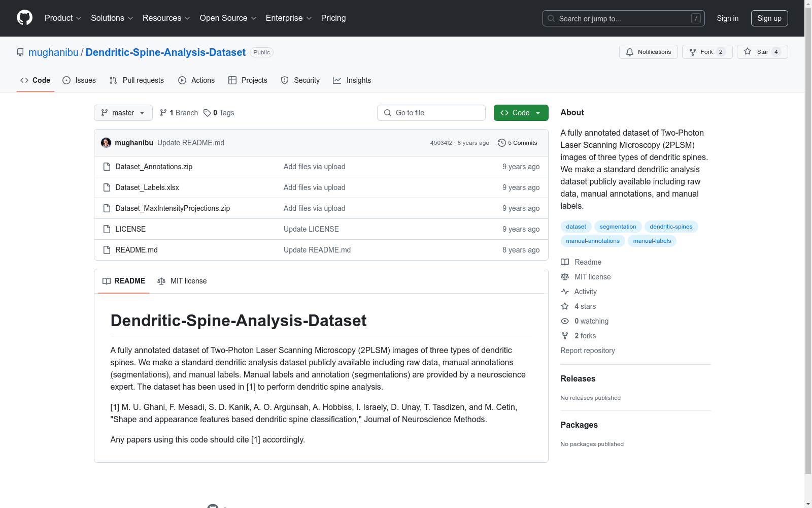Click the file icon for Dataset_Labels.xlsx
Screen dimensions: 812x508
pyautogui.click(x=107, y=187)
